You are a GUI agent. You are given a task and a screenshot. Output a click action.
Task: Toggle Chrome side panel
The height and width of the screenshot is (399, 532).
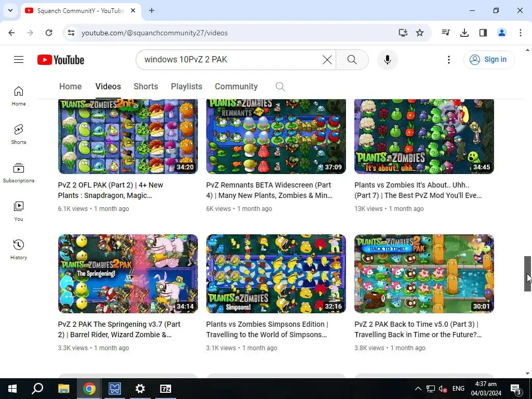click(x=483, y=33)
